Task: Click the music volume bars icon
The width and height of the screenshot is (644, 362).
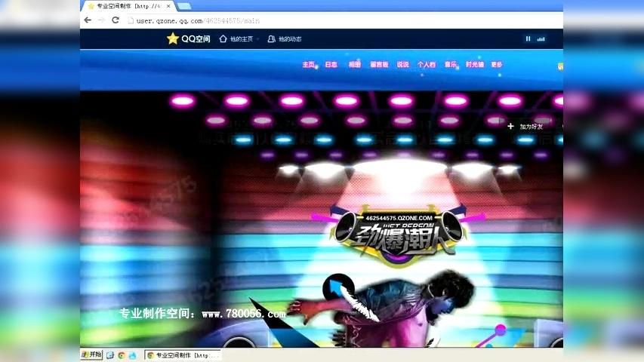Action: (x=541, y=39)
